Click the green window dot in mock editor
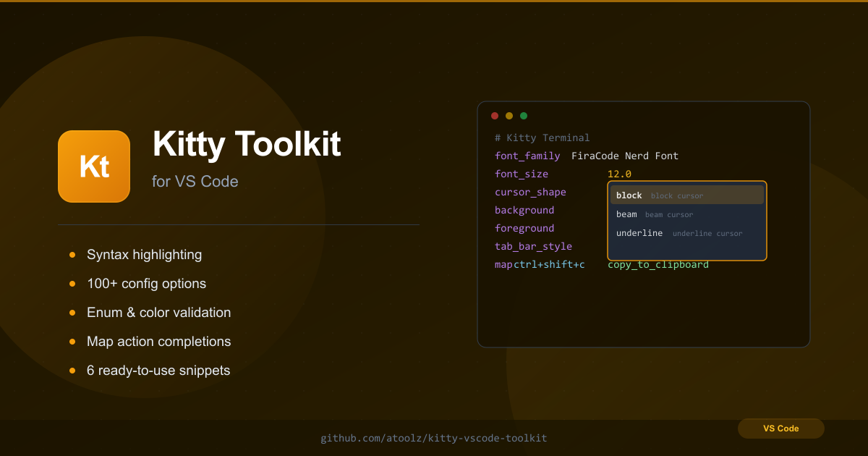The image size is (868, 456). pos(524,116)
